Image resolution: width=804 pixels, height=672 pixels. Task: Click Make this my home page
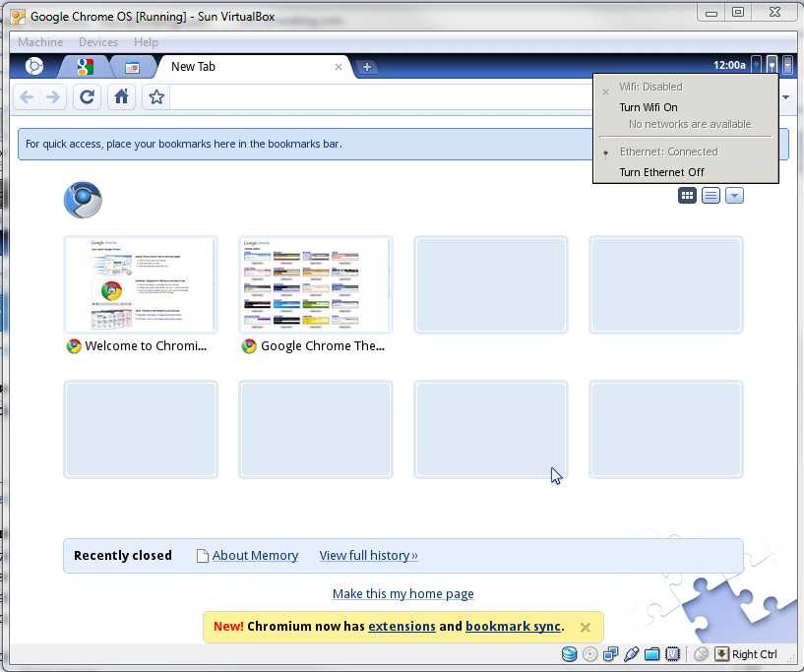pos(403,593)
